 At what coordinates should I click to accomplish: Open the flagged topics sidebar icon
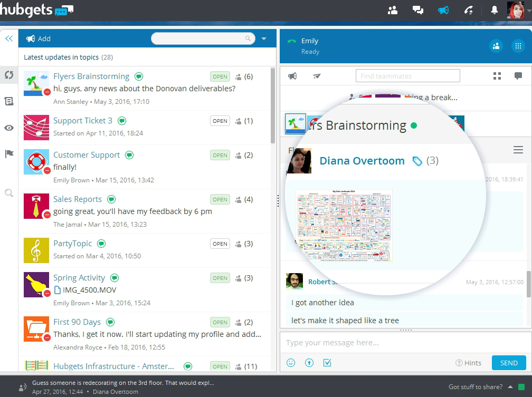pyautogui.click(x=9, y=154)
